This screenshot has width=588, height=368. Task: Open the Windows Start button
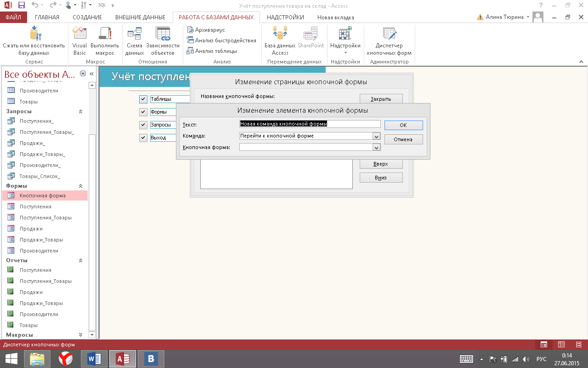(11, 359)
